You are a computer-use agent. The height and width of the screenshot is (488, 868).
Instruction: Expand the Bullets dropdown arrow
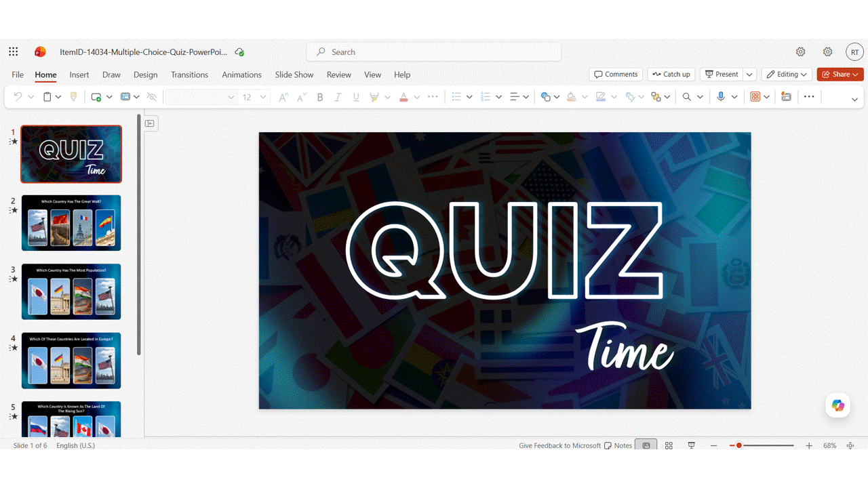(x=469, y=97)
